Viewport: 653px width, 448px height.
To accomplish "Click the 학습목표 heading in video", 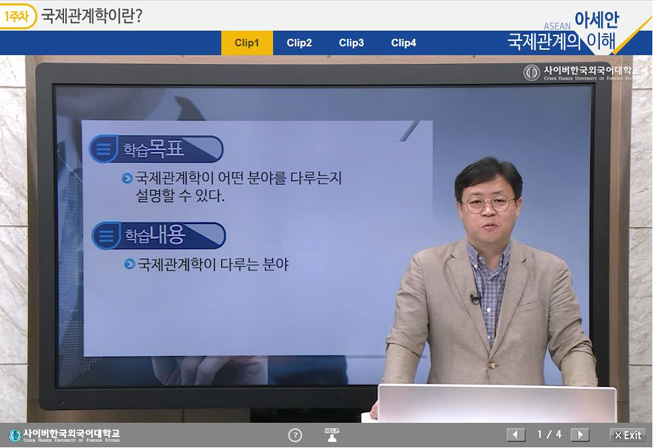I will point(156,149).
